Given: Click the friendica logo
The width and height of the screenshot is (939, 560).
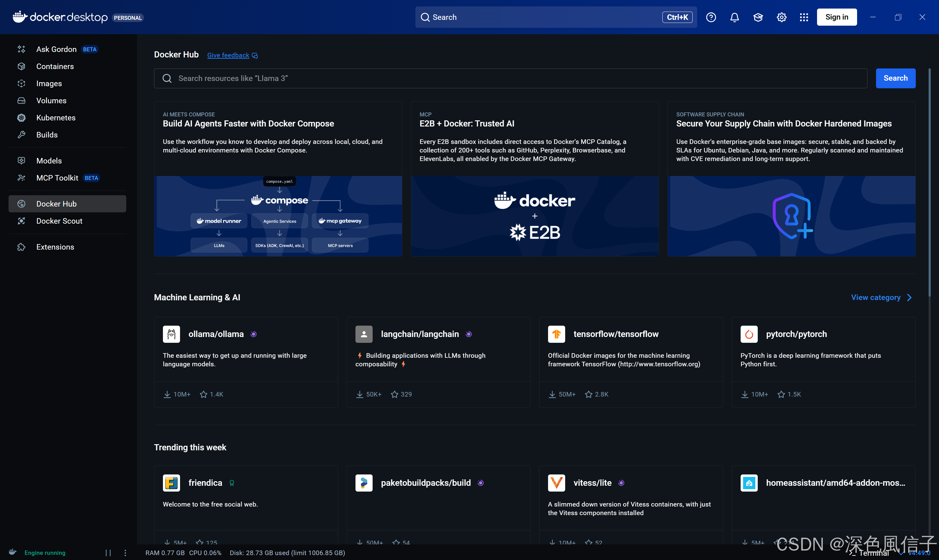Looking at the screenshot, I should [171, 483].
